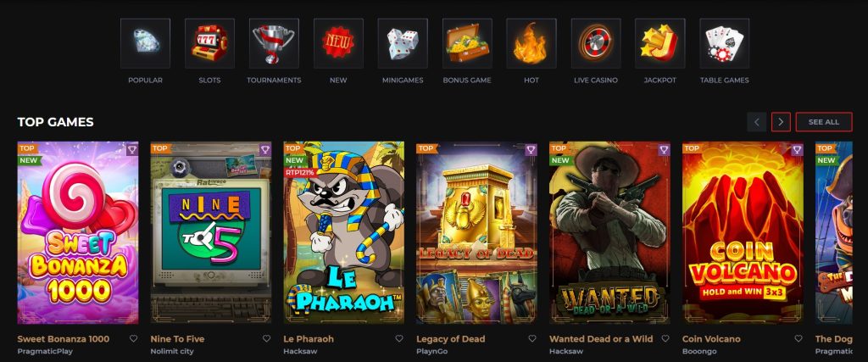The width and height of the screenshot is (868, 362).
Task: Go to previous Top Games with left chevron
Action: [x=757, y=122]
